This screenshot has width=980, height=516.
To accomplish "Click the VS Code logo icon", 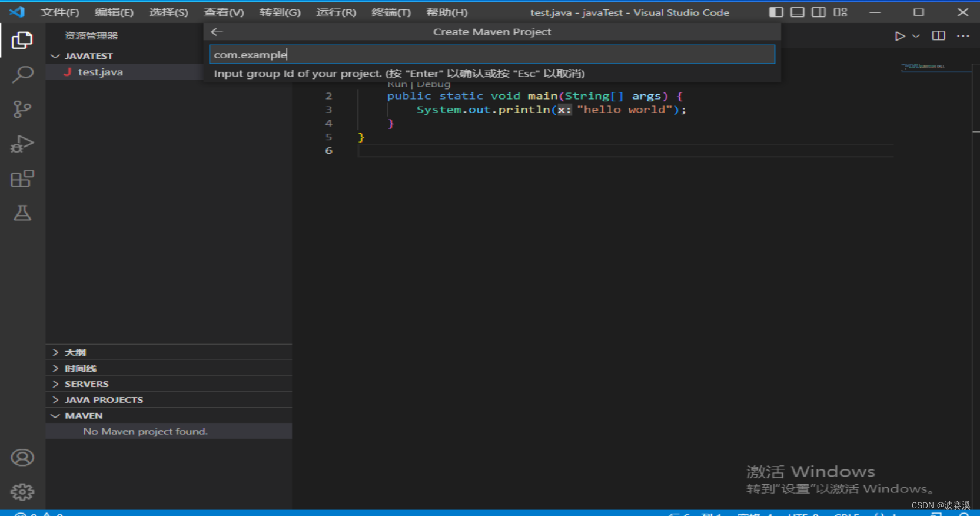I will pyautogui.click(x=17, y=12).
